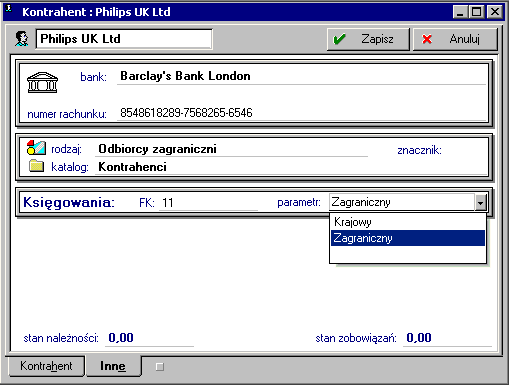Click the Księgowania heading
Image resolution: width=509 pixels, height=385 pixels.
point(69,202)
